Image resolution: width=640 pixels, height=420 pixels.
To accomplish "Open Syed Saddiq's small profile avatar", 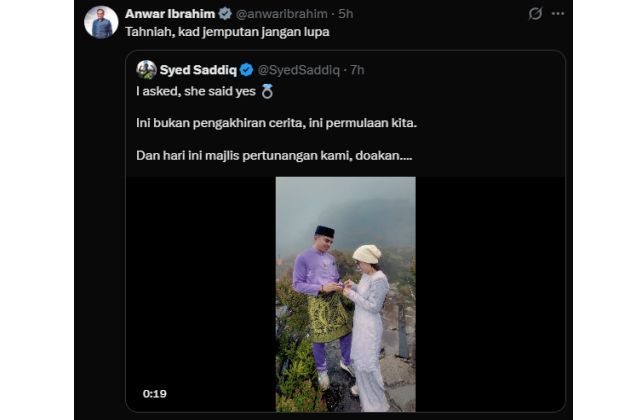I will click(x=146, y=70).
